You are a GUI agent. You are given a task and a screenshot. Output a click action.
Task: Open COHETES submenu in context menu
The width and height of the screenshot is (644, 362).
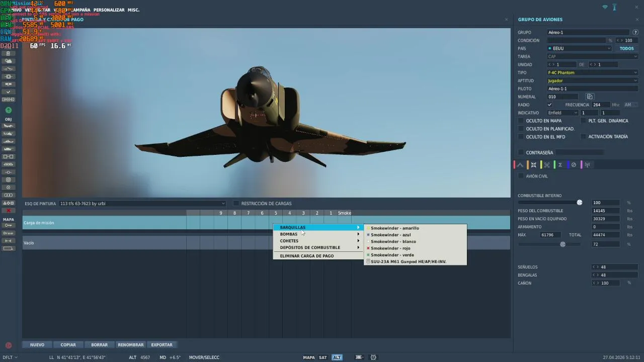point(318,241)
